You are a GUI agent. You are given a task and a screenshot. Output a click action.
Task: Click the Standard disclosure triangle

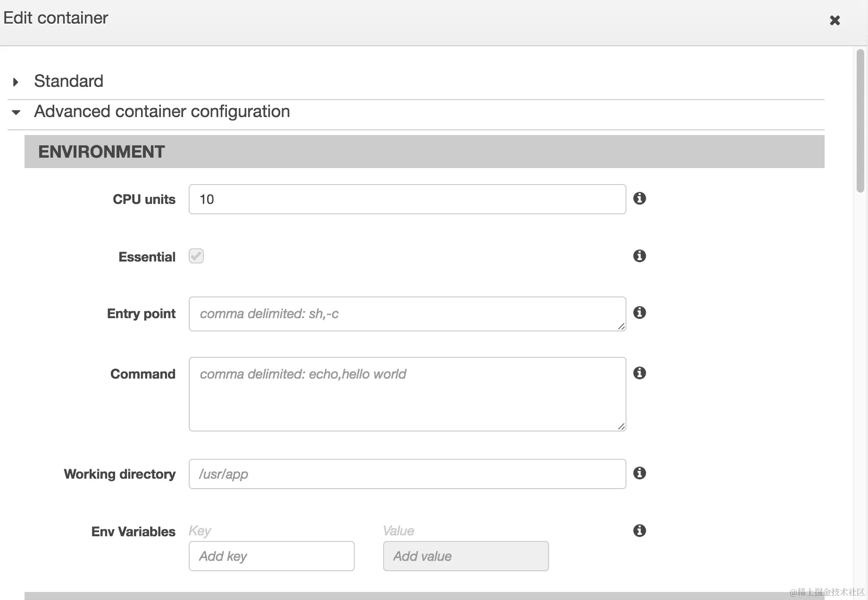(x=16, y=82)
